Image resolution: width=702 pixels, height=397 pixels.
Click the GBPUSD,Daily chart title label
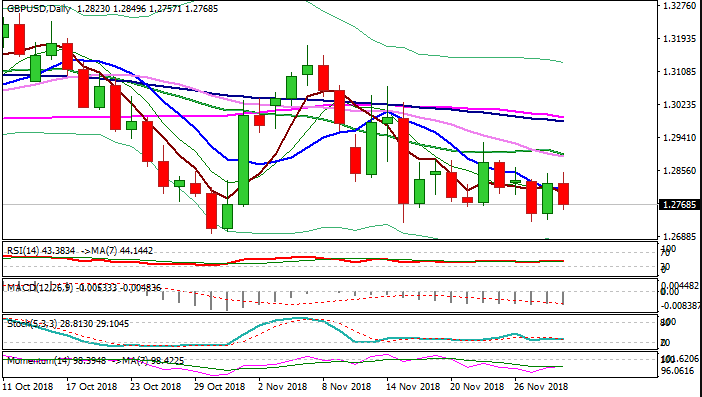click(39, 9)
